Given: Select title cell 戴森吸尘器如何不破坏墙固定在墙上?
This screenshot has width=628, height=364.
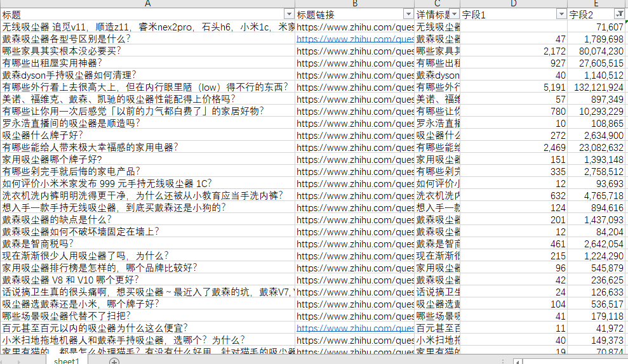Looking at the screenshot, I should tap(147, 231).
